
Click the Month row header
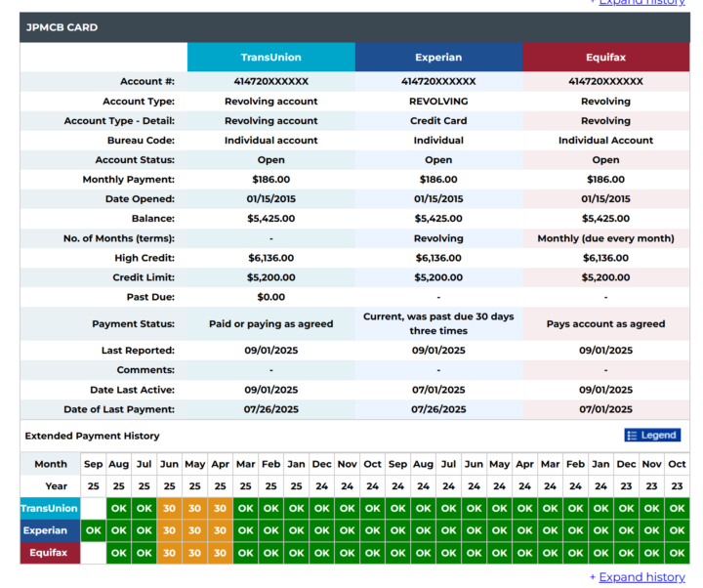[50, 464]
